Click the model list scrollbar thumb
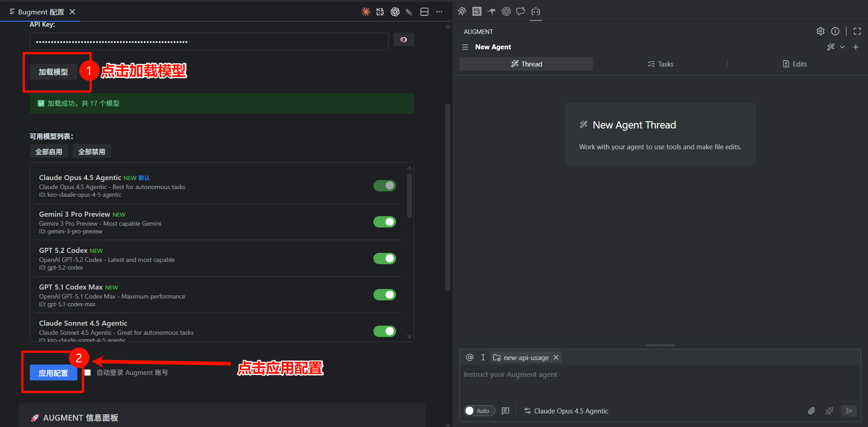 click(409, 195)
